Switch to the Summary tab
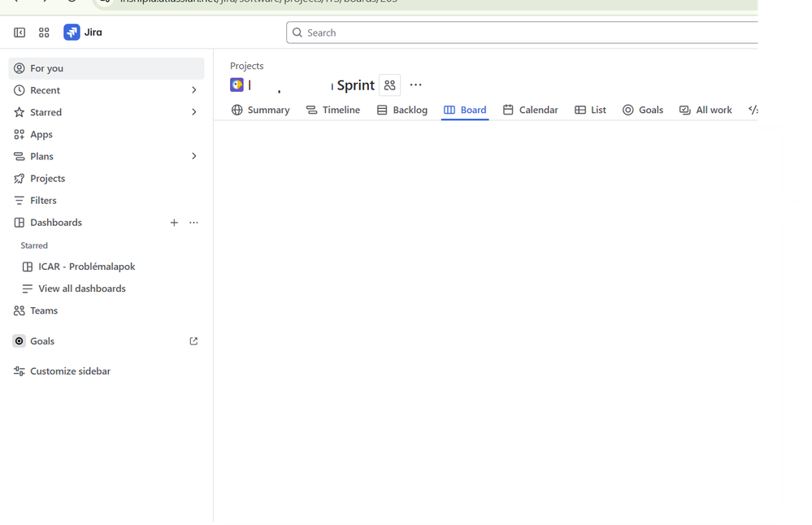812x525 pixels. 260,110
